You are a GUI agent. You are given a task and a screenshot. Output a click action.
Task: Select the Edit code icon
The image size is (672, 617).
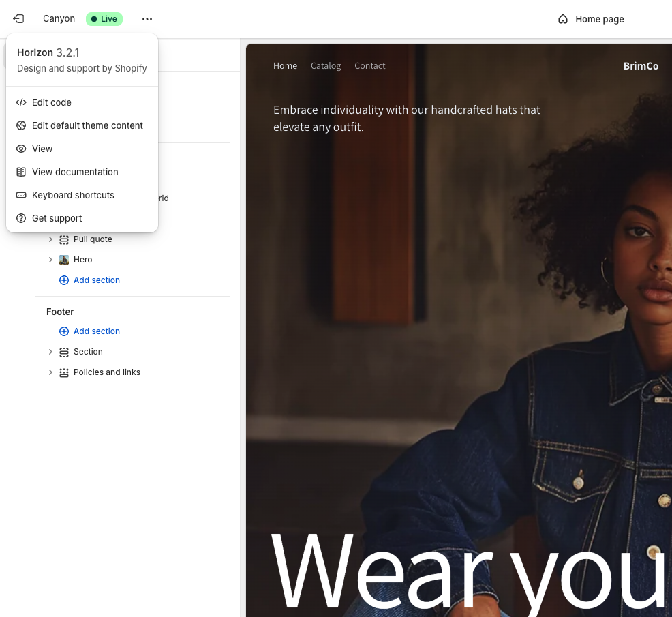[x=22, y=102]
